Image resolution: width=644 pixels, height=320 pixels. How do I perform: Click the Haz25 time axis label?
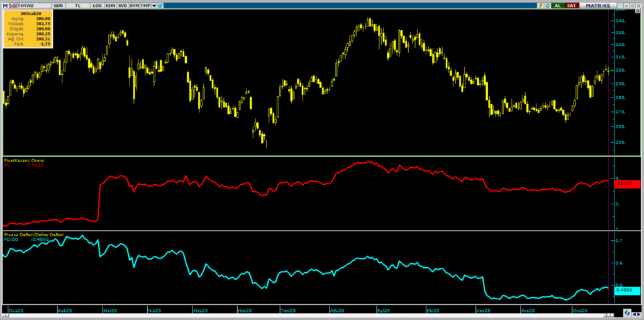[245, 311]
